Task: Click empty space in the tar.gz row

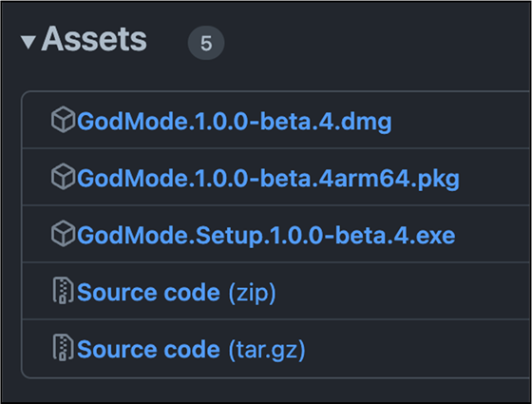Action: click(x=417, y=349)
